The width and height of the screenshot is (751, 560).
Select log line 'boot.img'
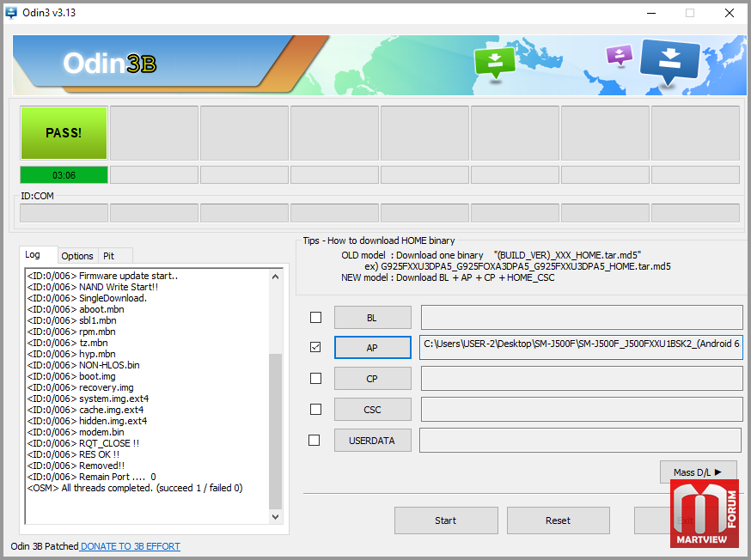(71, 376)
